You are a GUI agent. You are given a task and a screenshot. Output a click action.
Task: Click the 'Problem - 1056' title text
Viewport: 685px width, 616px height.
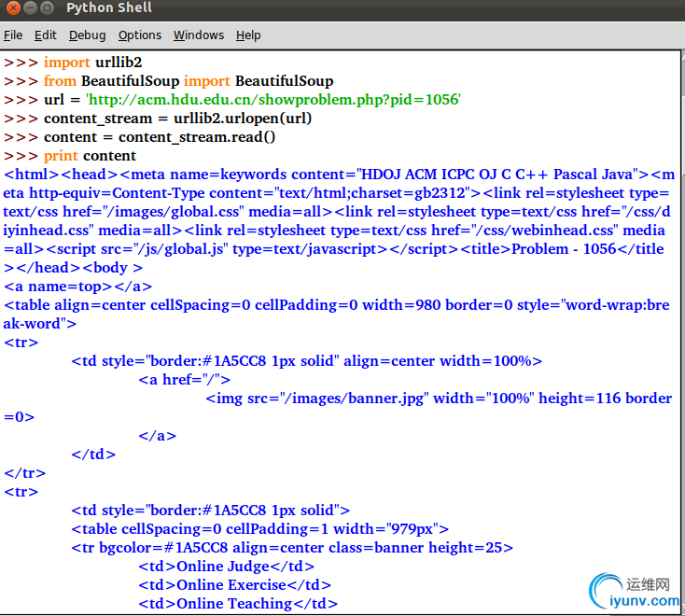[x=564, y=249]
